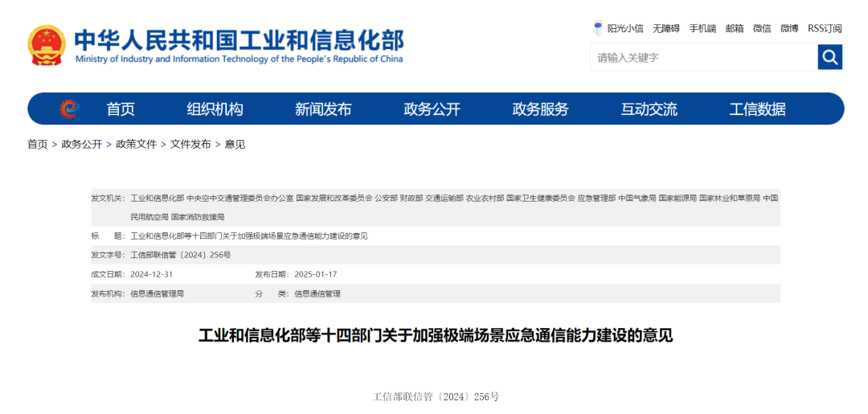The image size is (868, 414).
Task: Click 公安部 in agencies list
Action: pos(387,198)
